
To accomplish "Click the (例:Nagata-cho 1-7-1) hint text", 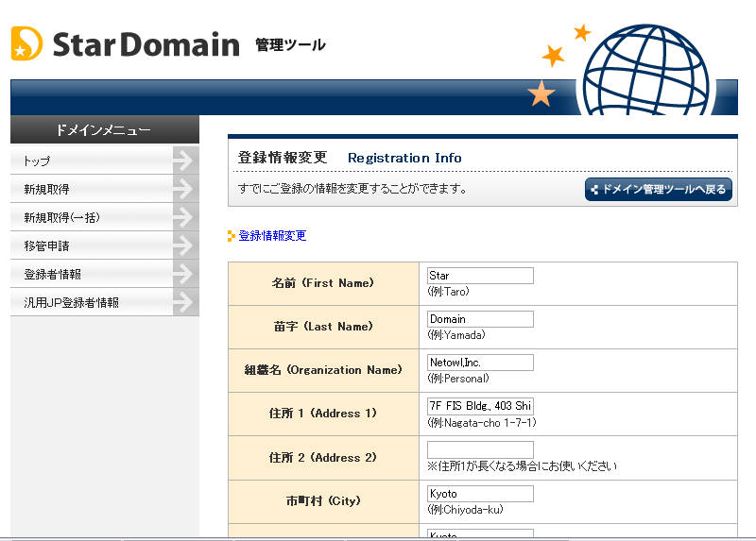I will point(482,422).
